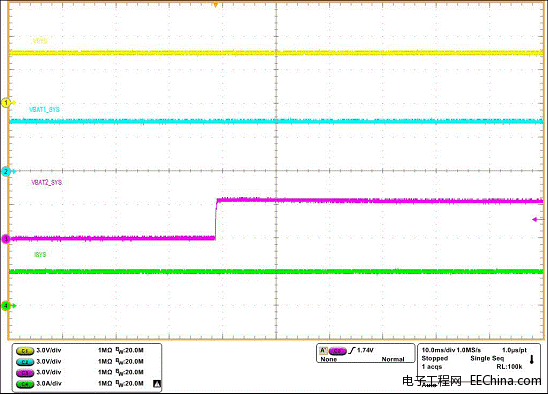
Task: Select the yellow C1 channel badge
Action: click(x=25, y=351)
